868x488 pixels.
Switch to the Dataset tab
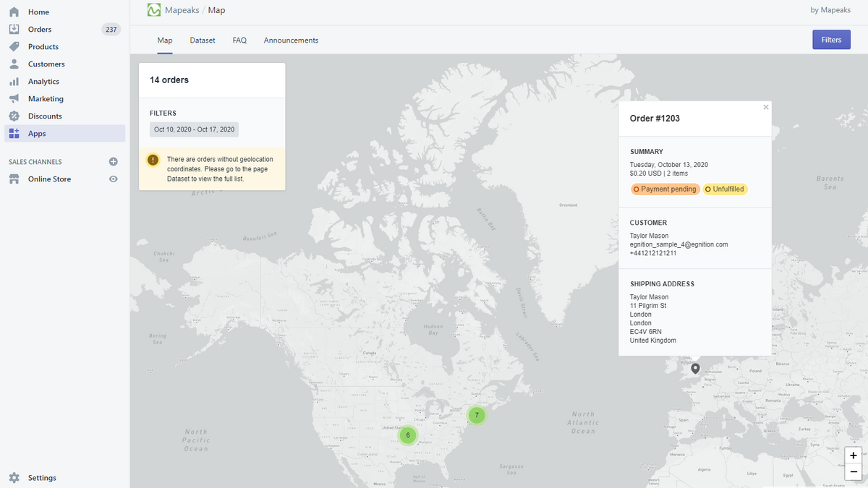click(x=203, y=40)
